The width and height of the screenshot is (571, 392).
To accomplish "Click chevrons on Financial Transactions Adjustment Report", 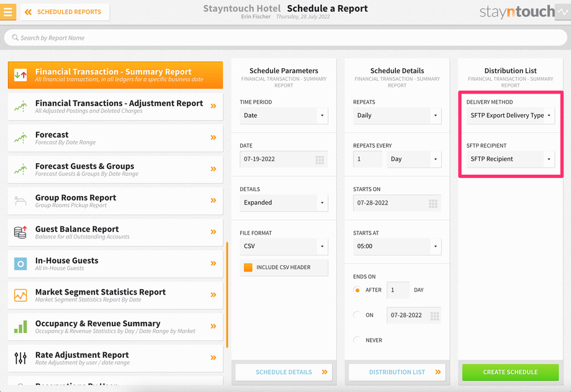I will (214, 106).
